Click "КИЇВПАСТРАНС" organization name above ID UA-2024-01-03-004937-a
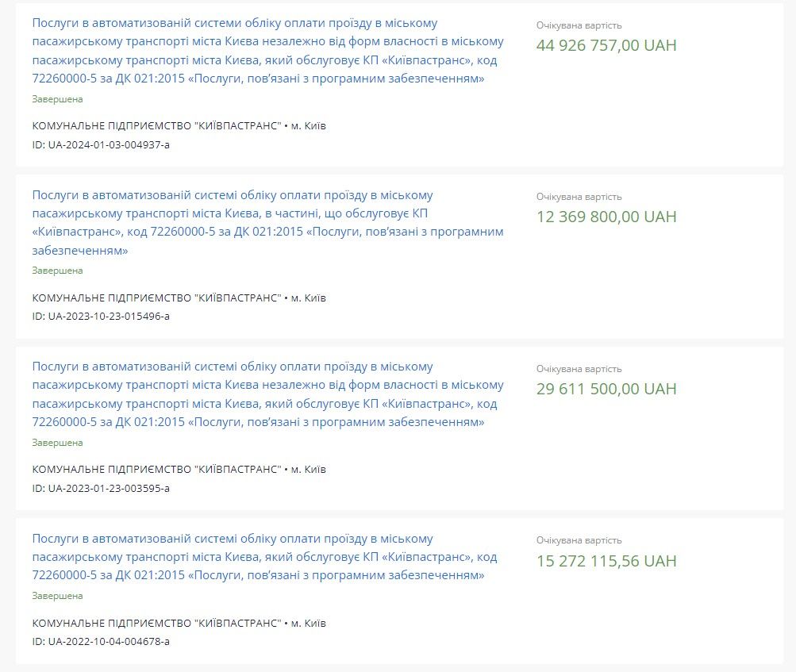 [157, 126]
